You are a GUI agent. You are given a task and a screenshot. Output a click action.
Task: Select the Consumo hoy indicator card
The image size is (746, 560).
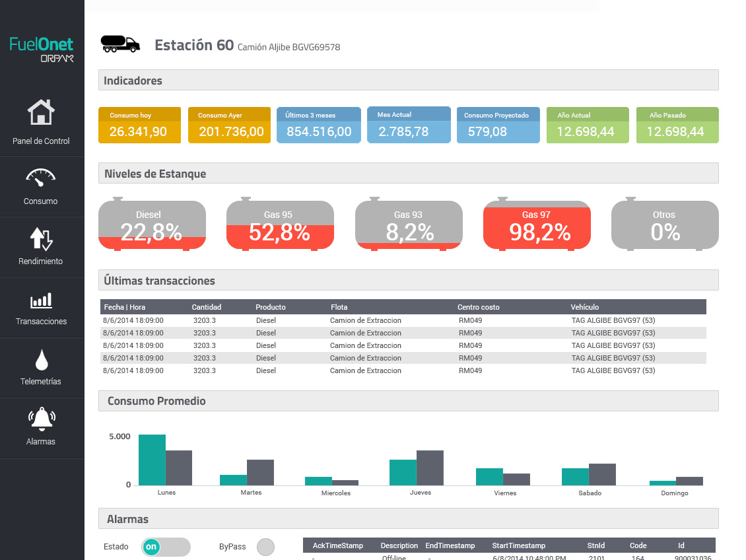click(139, 125)
